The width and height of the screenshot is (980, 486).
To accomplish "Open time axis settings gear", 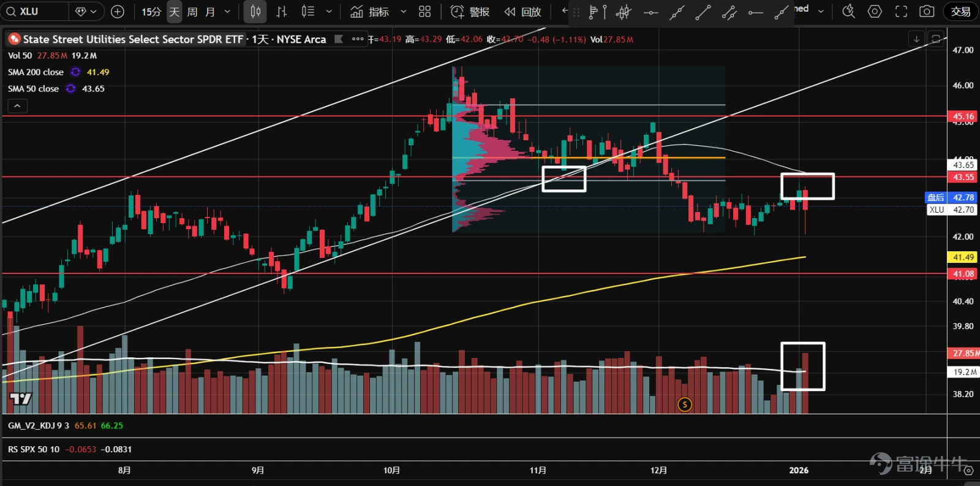I will [x=968, y=470].
